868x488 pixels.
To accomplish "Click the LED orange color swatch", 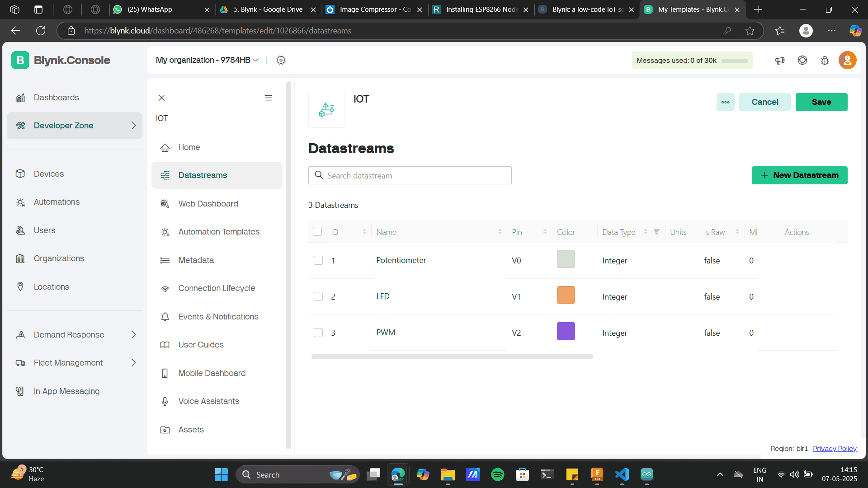I will 566,295.
